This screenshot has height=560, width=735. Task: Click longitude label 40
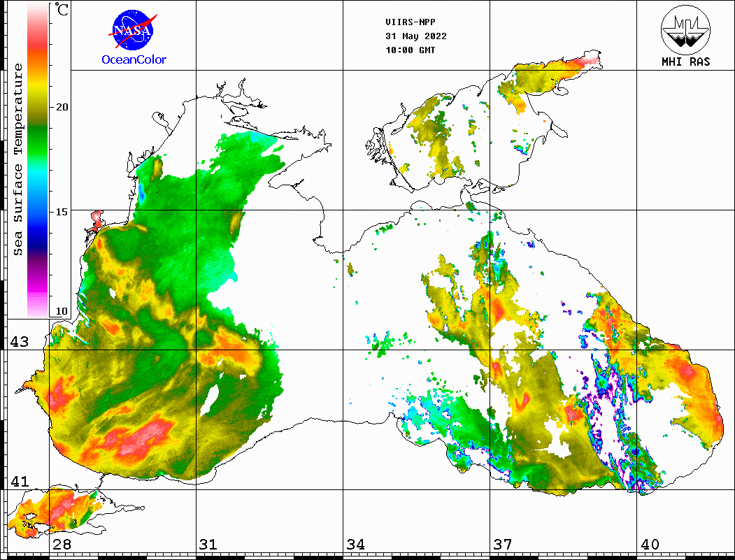(650, 545)
